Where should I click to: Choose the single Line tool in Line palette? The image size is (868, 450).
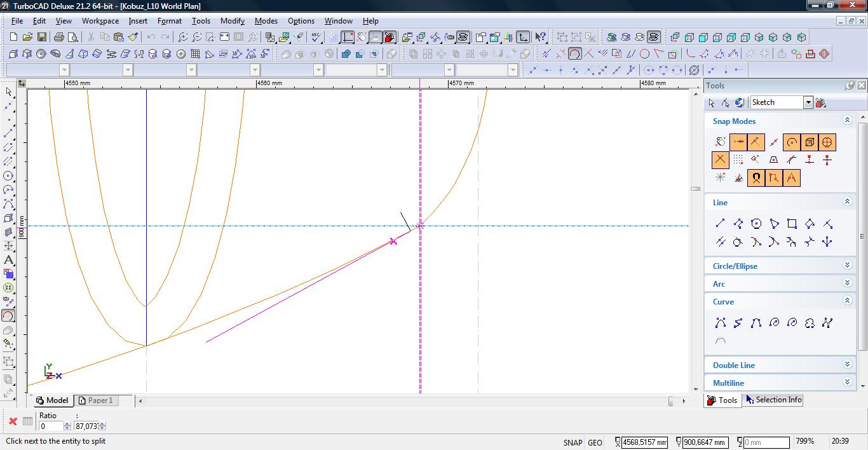[x=721, y=223]
